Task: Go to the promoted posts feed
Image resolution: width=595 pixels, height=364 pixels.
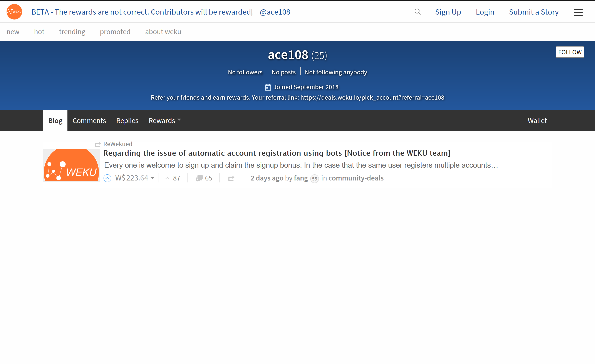Action: (115, 32)
